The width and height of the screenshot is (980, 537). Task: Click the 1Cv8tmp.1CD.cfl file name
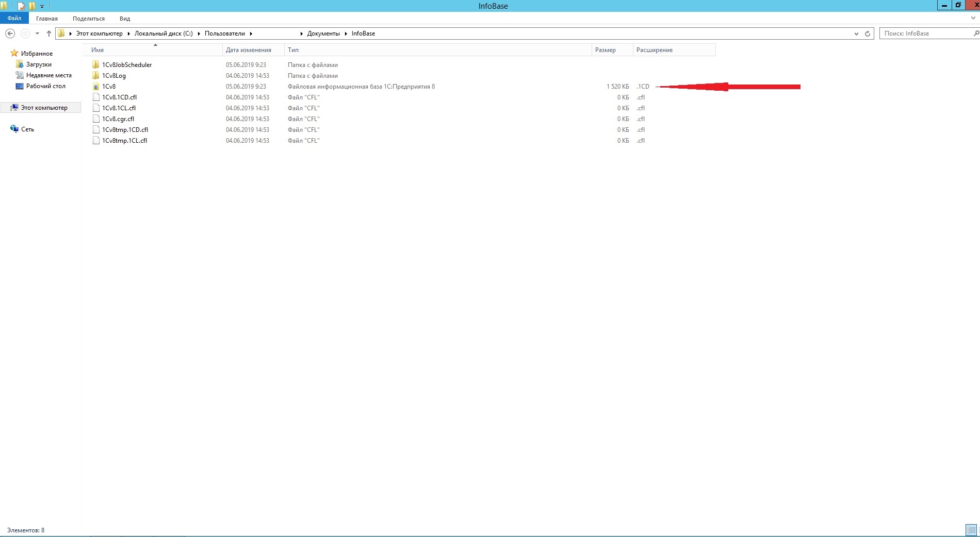click(125, 130)
